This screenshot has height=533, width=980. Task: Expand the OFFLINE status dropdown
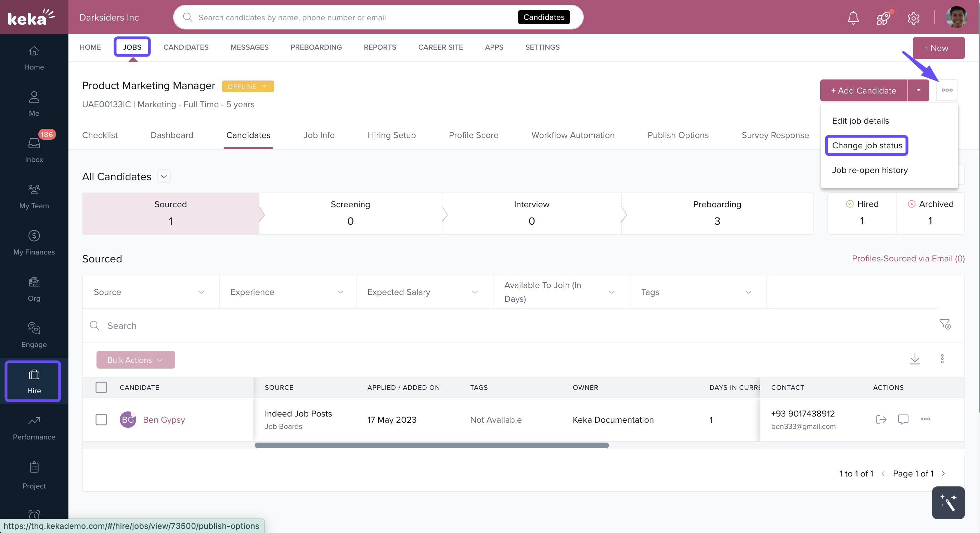tap(248, 86)
